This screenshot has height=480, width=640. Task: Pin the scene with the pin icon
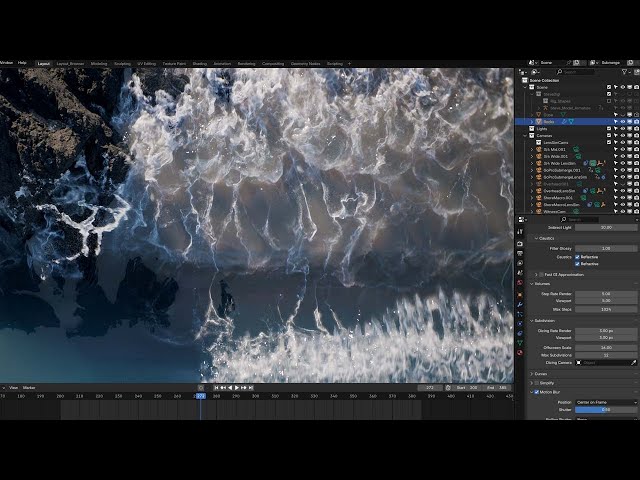tap(568, 63)
